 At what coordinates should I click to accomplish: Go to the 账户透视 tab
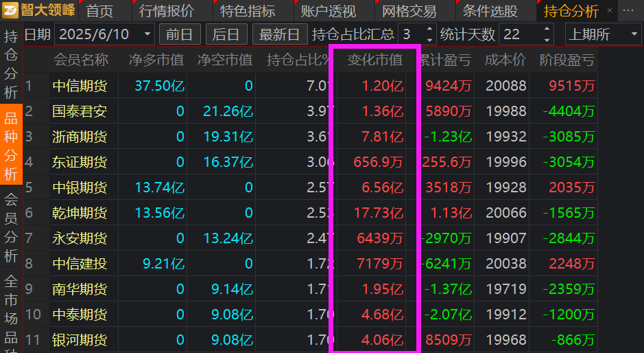pyautogui.click(x=328, y=11)
